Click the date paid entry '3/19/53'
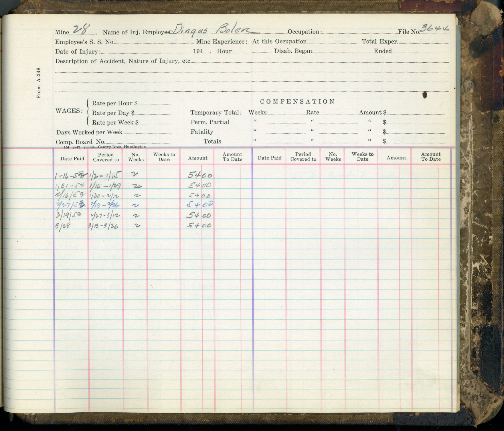The width and height of the screenshot is (504, 431). point(69,215)
